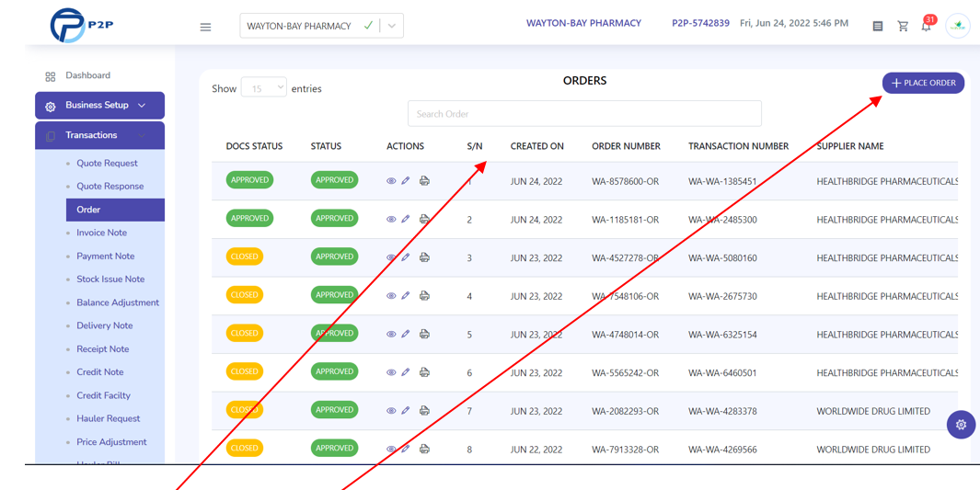Open Invoice Note page

coord(102,233)
